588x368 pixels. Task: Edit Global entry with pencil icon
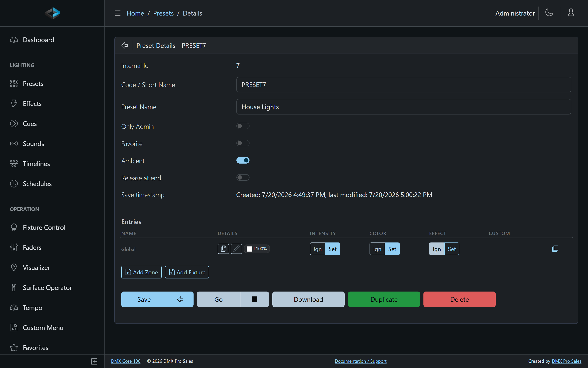236,249
